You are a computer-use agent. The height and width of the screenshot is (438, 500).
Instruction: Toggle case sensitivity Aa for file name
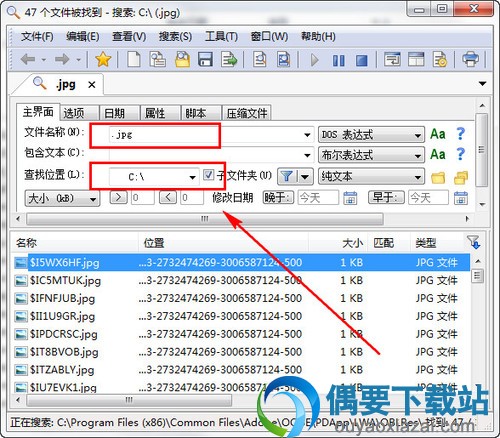point(438,134)
